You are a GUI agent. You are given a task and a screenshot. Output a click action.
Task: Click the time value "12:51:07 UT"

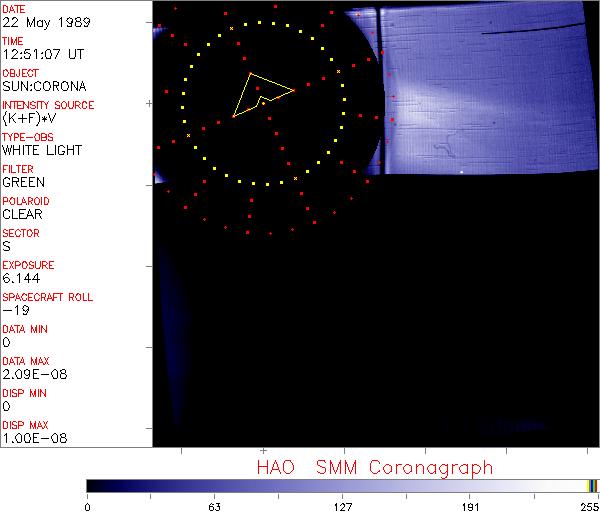(41, 55)
